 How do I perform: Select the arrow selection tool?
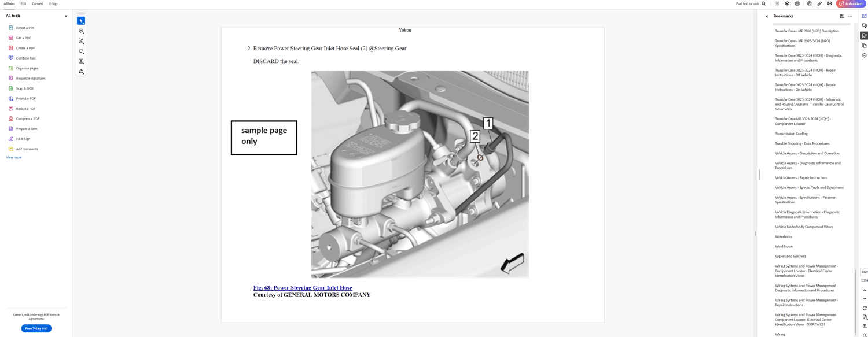click(81, 21)
